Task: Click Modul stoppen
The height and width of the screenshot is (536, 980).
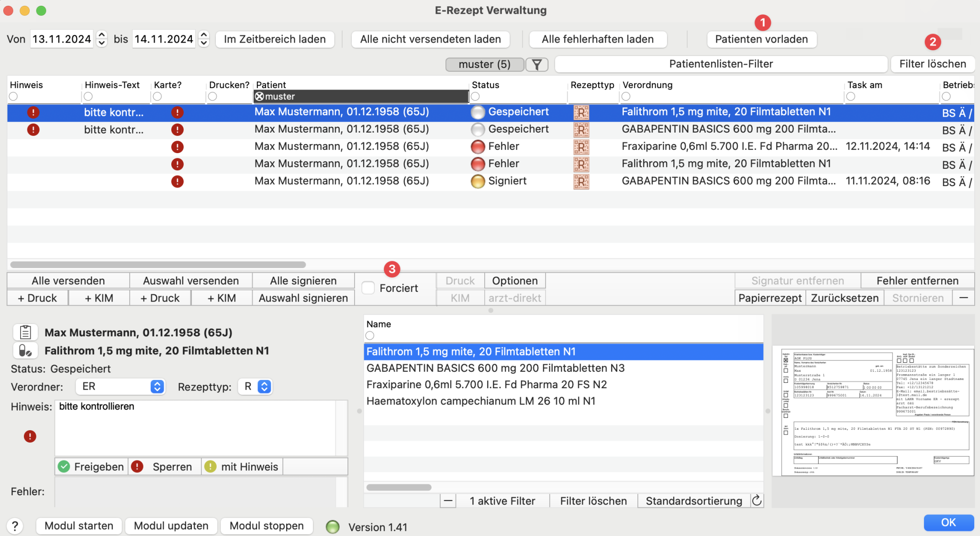Action: pyautogui.click(x=267, y=525)
